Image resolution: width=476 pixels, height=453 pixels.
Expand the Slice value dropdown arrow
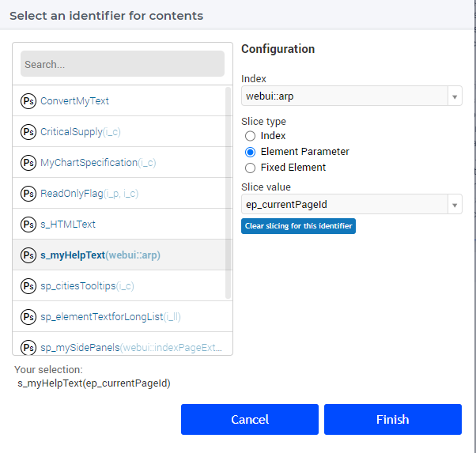(x=455, y=205)
